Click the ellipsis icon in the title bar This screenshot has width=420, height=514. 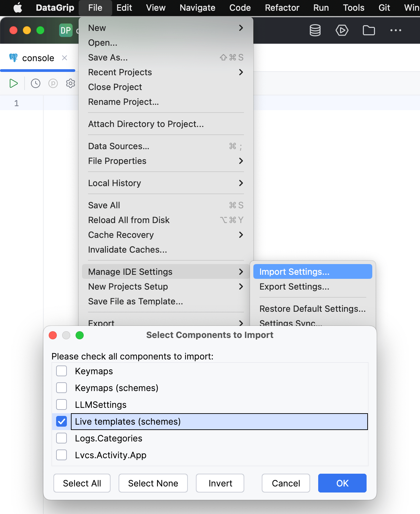click(395, 30)
